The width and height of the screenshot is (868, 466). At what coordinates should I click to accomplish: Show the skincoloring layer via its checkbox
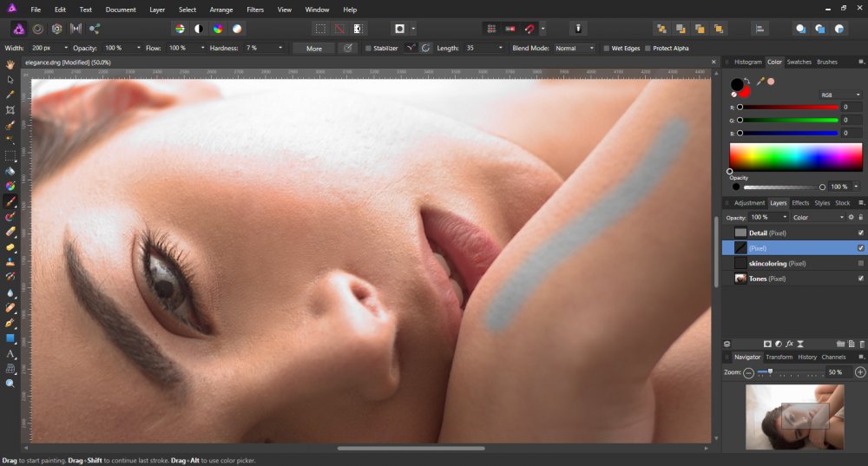pyautogui.click(x=860, y=263)
